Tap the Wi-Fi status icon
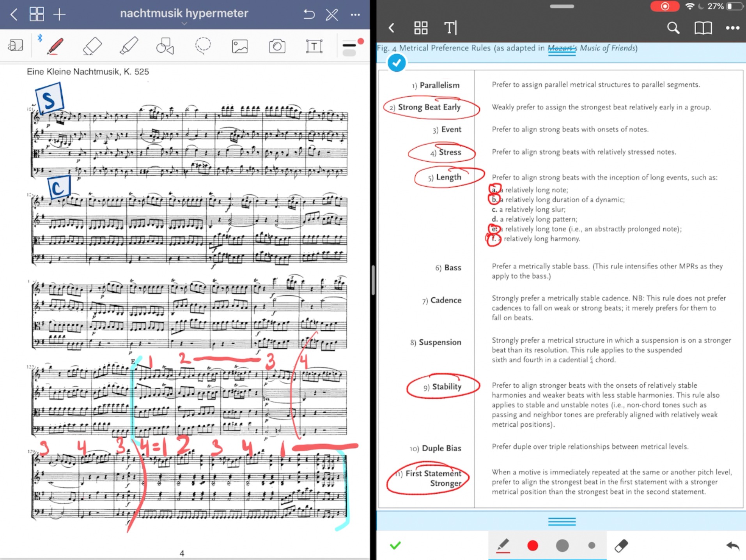 pyautogui.click(x=690, y=6)
